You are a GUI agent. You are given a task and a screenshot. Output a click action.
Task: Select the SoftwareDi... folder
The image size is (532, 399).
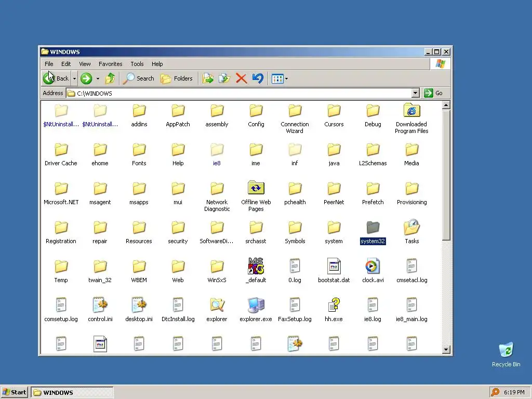click(x=217, y=232)
